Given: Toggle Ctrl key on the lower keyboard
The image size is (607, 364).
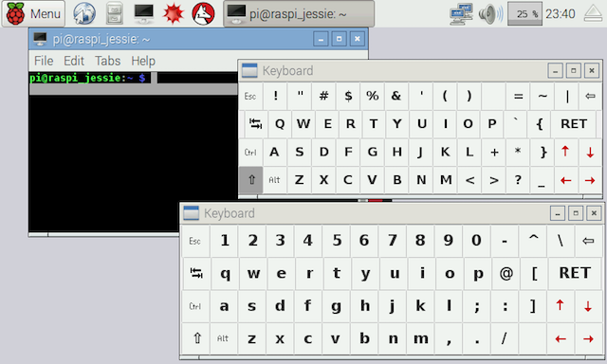Looking at the screenshot, I should click(195, 306).
